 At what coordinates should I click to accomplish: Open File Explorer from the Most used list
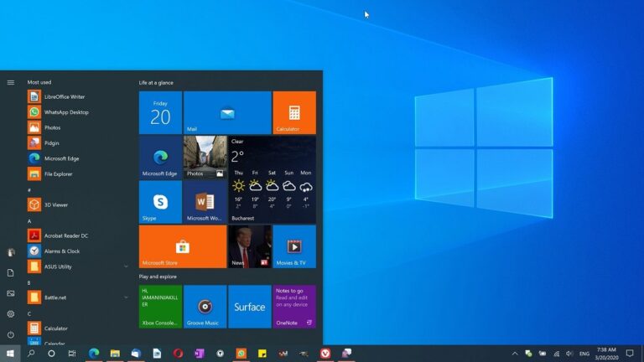pos(78,174)
